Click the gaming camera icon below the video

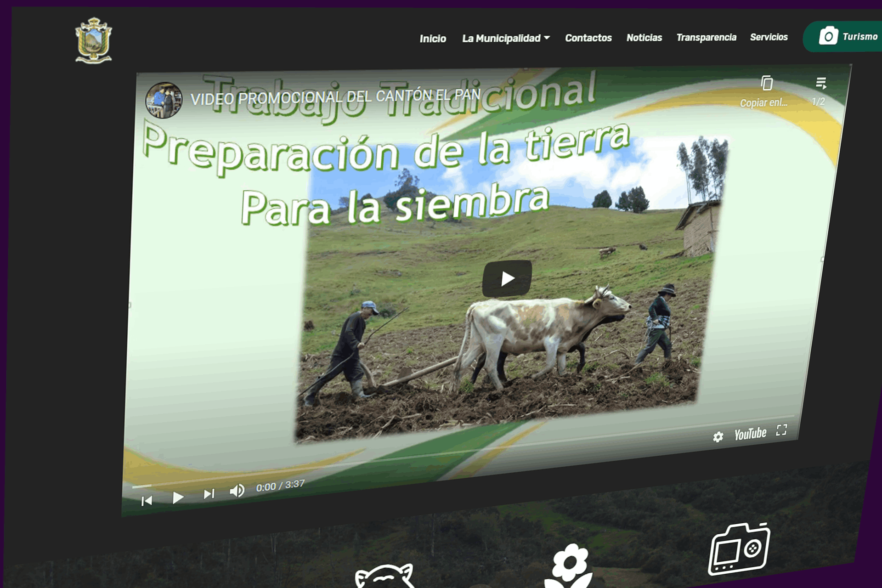tap(739, 548)
